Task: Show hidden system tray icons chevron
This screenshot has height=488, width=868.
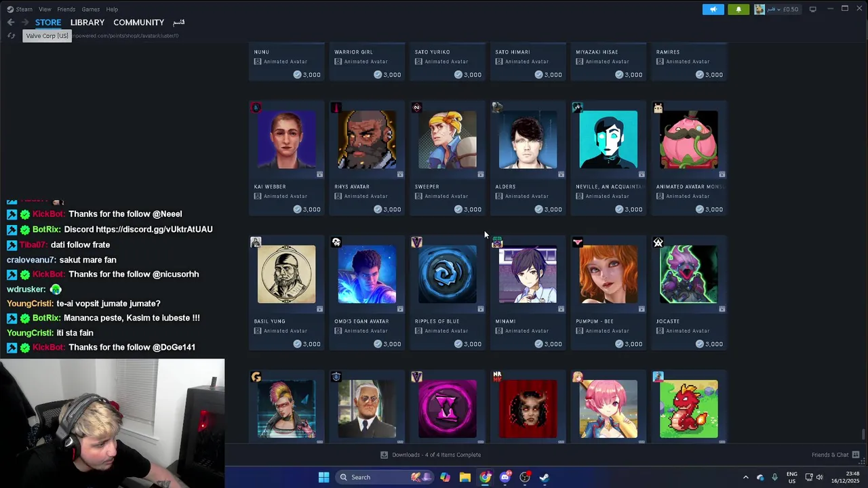Action: [745, 477]
